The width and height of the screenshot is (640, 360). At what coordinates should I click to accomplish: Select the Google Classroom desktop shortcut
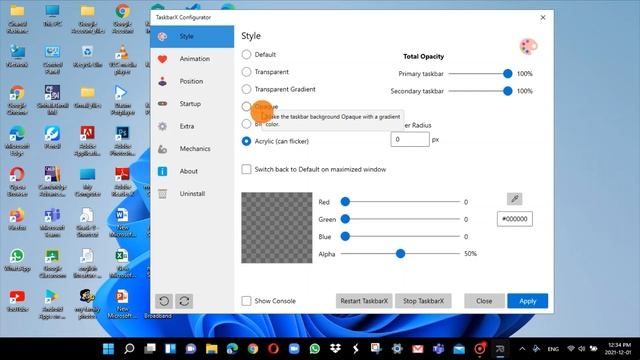53,264
